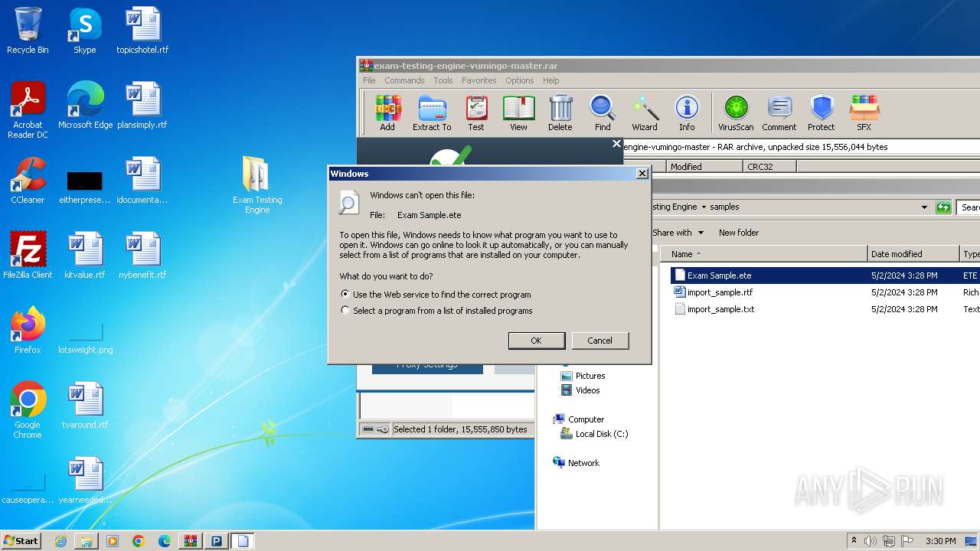Click the WinRAR icon in the taskbar
This screenshot has width=980, height=551.
tap(191, 541)
